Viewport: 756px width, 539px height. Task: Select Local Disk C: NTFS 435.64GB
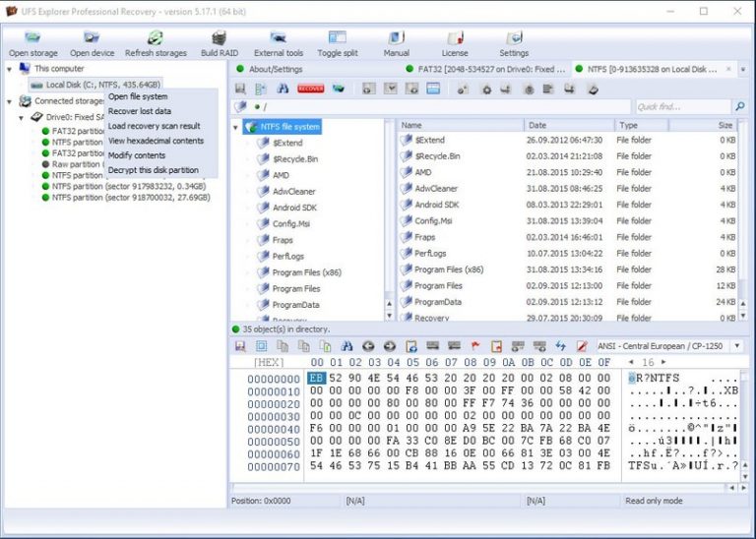pyautogui.click(x=95, y=85)
